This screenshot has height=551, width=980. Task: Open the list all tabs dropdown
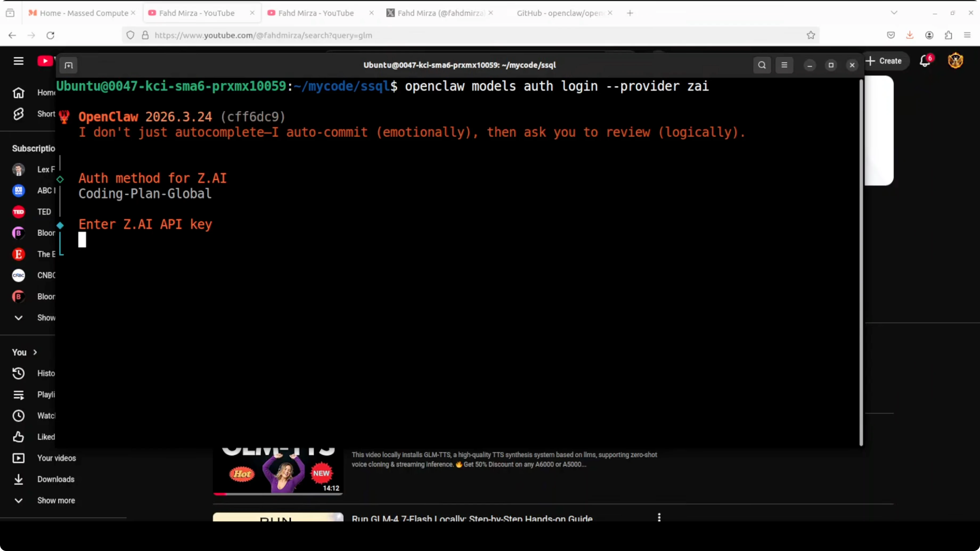click(894, 13)
